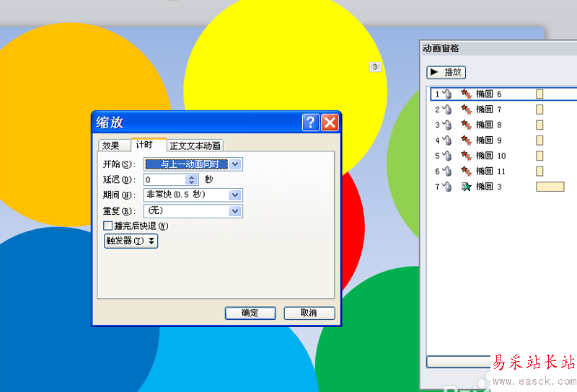Select animation row 椭圆 11
Viewport: 577px width, 392px height.
point(503,171)
